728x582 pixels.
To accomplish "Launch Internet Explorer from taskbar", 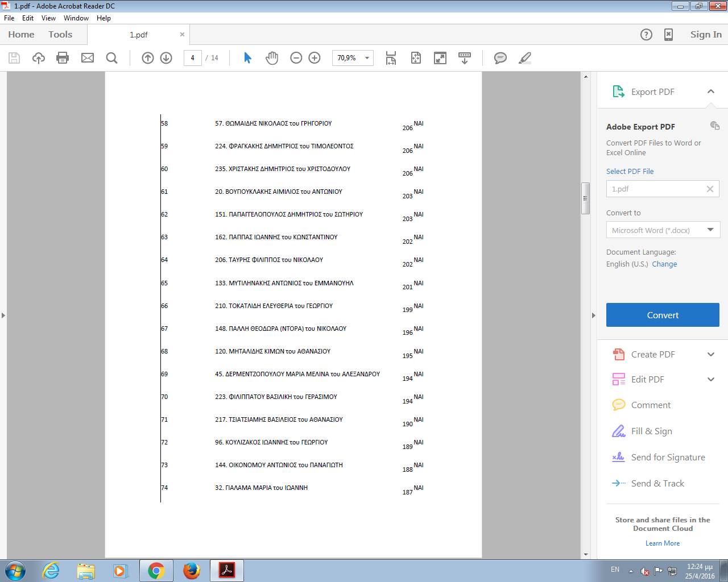I will coord(51,571).
